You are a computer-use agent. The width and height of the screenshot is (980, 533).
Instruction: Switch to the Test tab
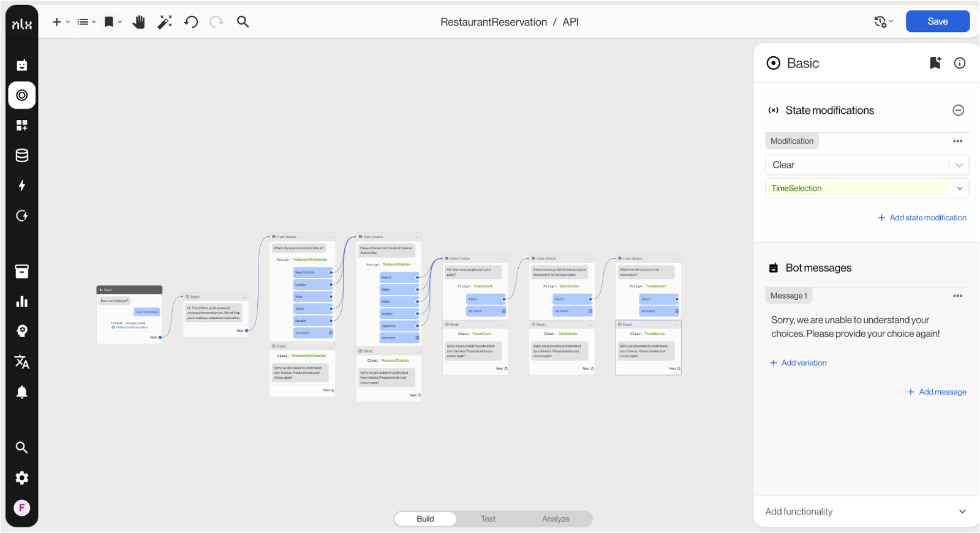(488, 519)
